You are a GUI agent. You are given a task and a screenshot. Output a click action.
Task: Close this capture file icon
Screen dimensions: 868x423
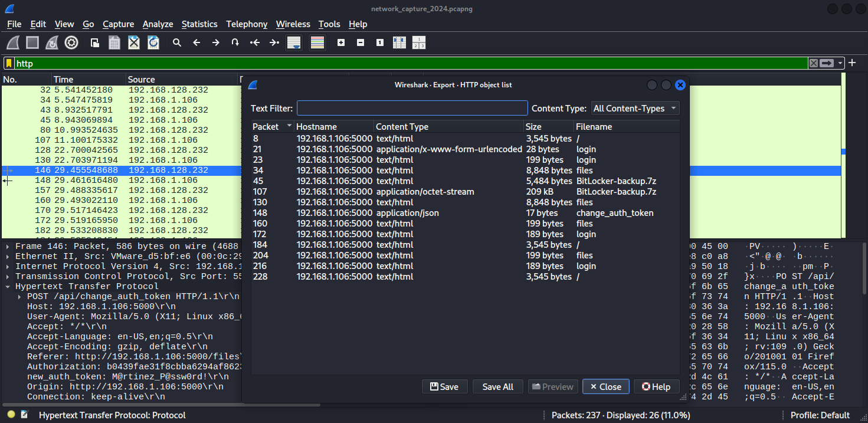click(134, 42)
